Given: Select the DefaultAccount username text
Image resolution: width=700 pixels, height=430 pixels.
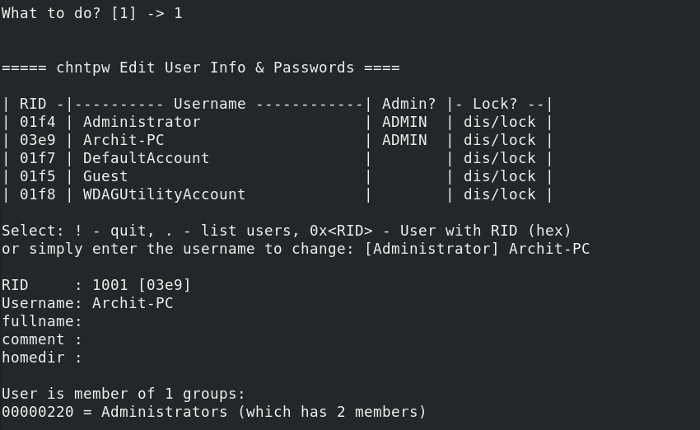Looking at the screenshot, I should tap(146, 158).
